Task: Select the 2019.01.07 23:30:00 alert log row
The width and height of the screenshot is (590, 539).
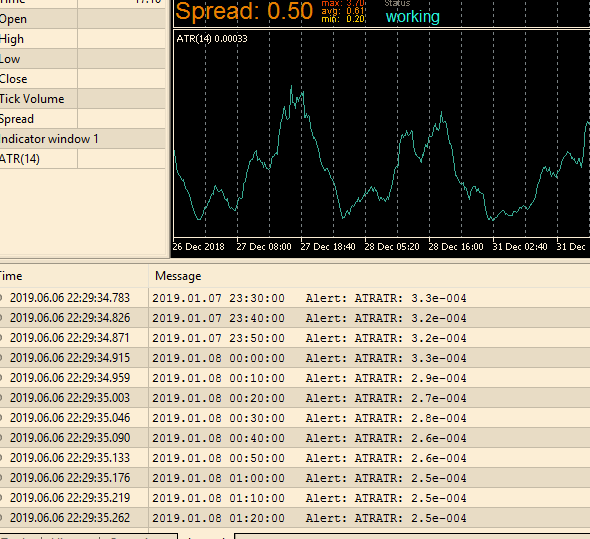Action: coord(295,298)
